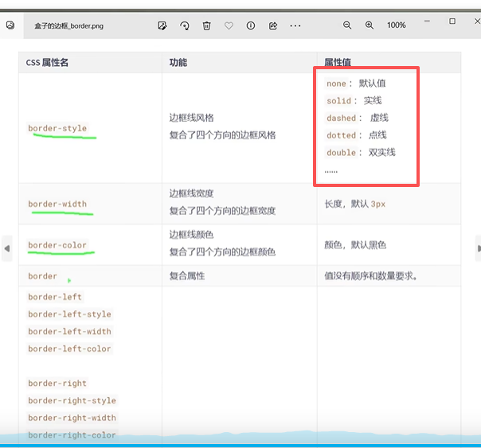Click the file name 盒子的边框_border.png

(x=68, y=26)
